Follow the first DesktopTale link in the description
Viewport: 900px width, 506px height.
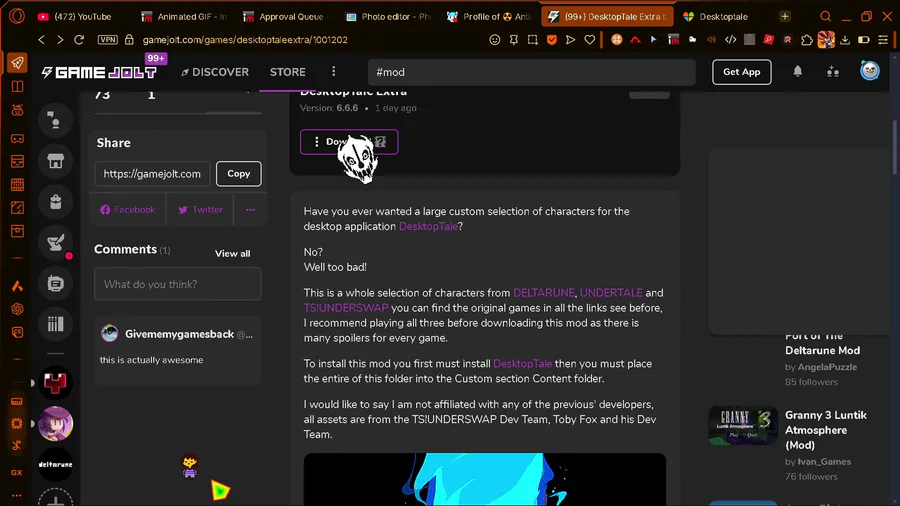coord(428,227)
